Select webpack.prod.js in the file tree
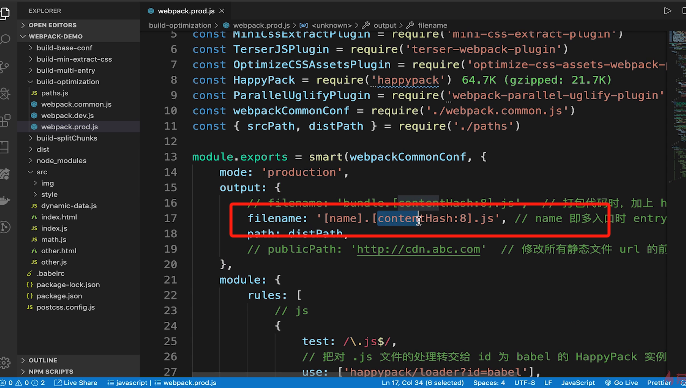The width and height of the screenshot is (686, 388). click(79, 127)
